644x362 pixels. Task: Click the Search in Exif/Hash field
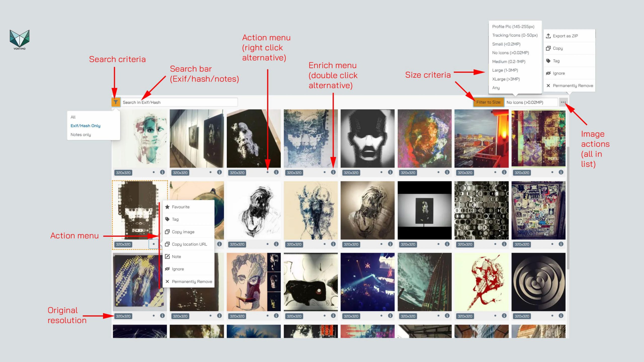pyautogui.click(x=179, y=102)
